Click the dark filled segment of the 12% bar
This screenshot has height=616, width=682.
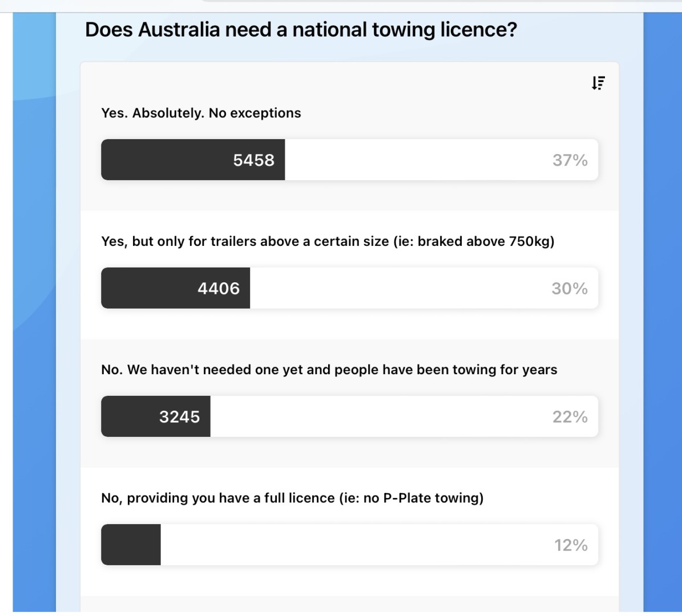click(x=131, y=545)
